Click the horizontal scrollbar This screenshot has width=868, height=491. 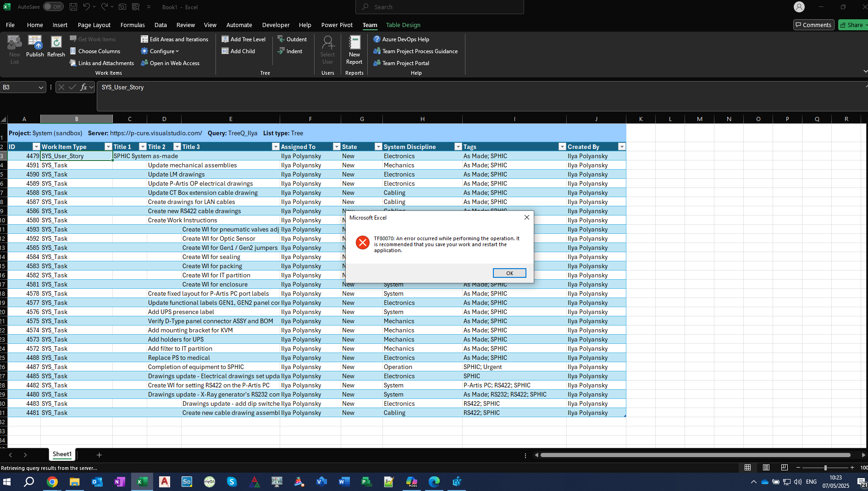[x=695, y=455]
